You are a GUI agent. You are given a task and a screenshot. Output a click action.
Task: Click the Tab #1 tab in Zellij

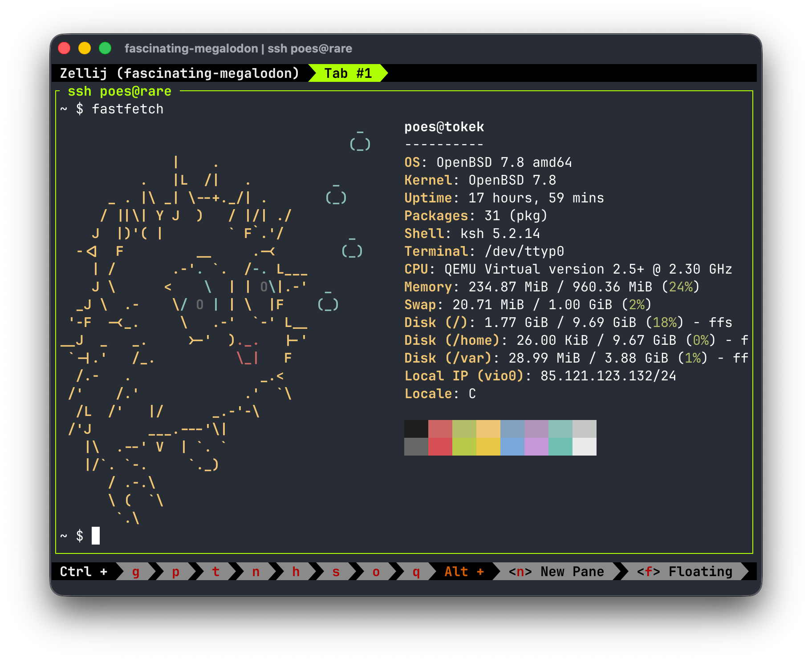(x=348, y=73)
